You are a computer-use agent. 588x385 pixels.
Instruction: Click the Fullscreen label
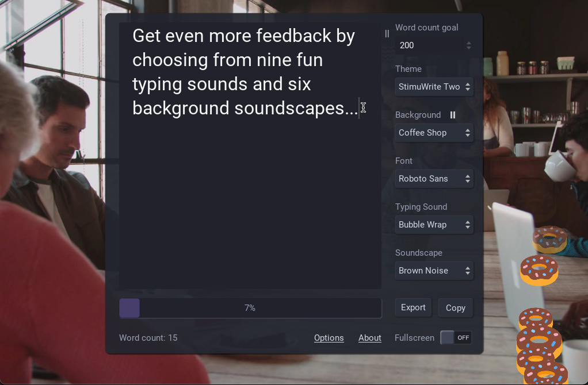[x=414, y=338]
